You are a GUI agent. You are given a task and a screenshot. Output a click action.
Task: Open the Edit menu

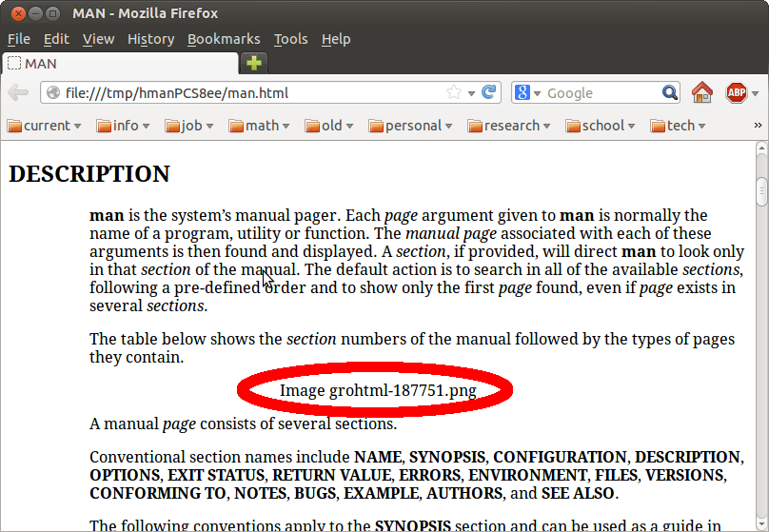56,39
